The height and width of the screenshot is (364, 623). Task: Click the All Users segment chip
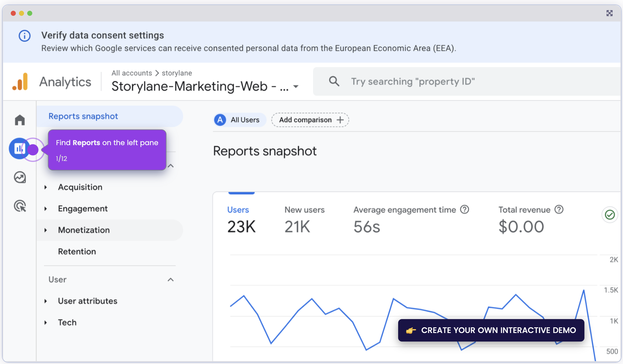pos(240,120)
